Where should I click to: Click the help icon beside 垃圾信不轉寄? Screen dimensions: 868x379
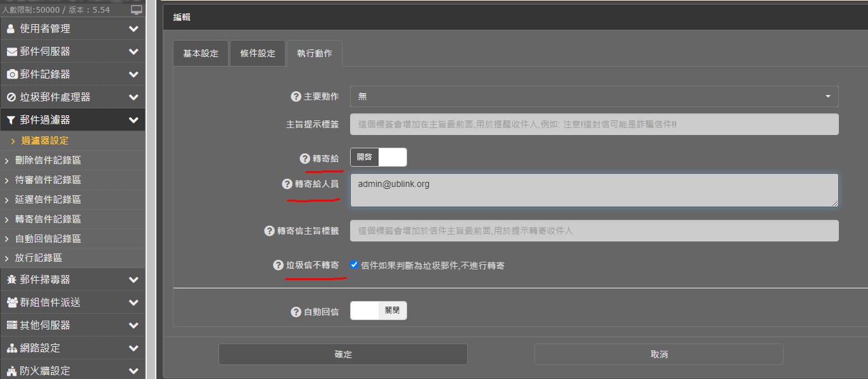pyautogui.click(x=278, y=265)
